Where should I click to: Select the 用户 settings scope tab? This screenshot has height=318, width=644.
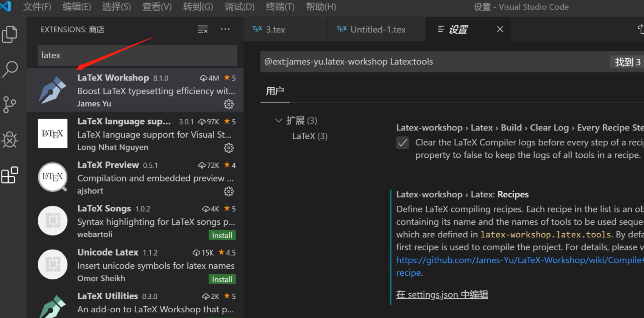[x=275, y=91]
